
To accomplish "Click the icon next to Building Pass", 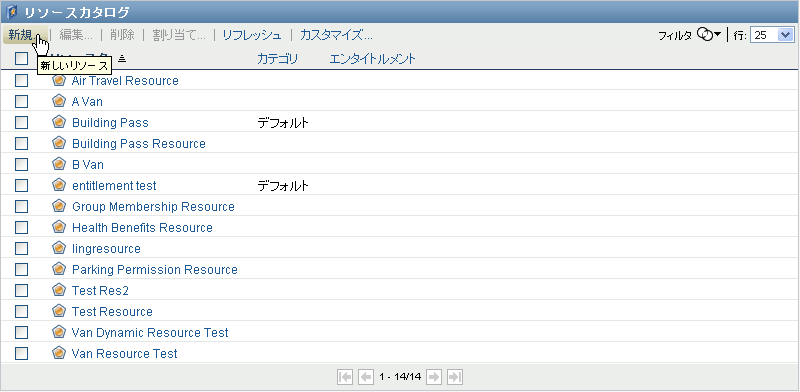I will (x=59, y=122).
